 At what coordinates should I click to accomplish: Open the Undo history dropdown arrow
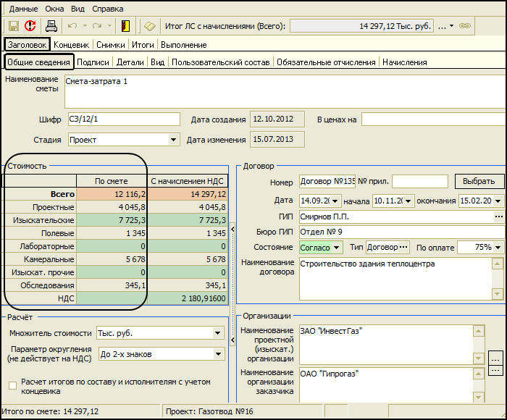pos(85,26)
